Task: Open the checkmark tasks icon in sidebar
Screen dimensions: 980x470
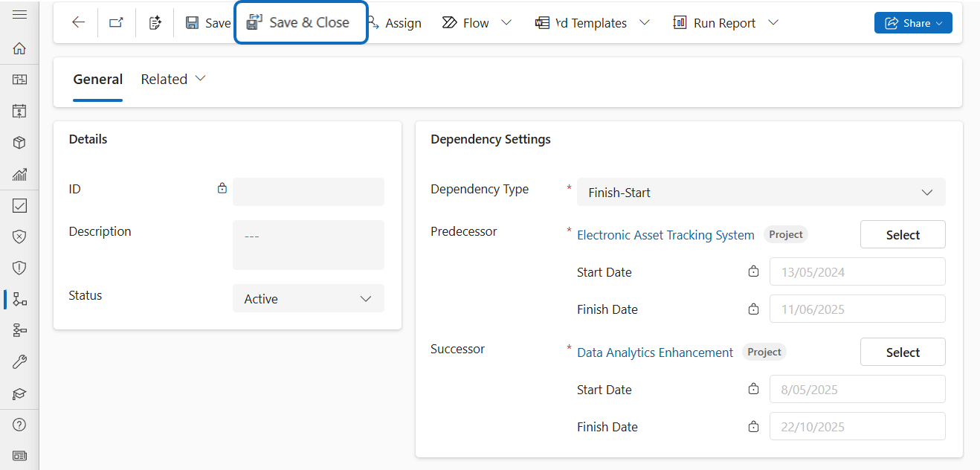Action: [20, 206]
